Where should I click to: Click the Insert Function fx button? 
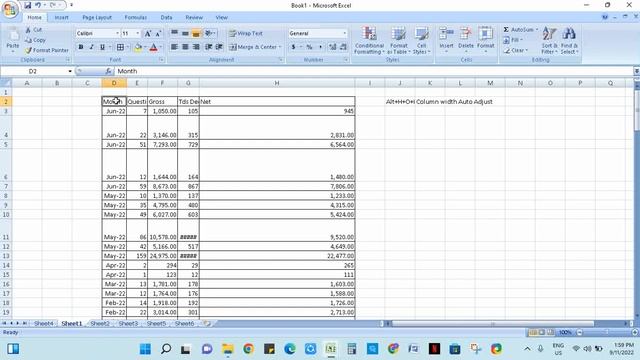click(x=108, y=71)
